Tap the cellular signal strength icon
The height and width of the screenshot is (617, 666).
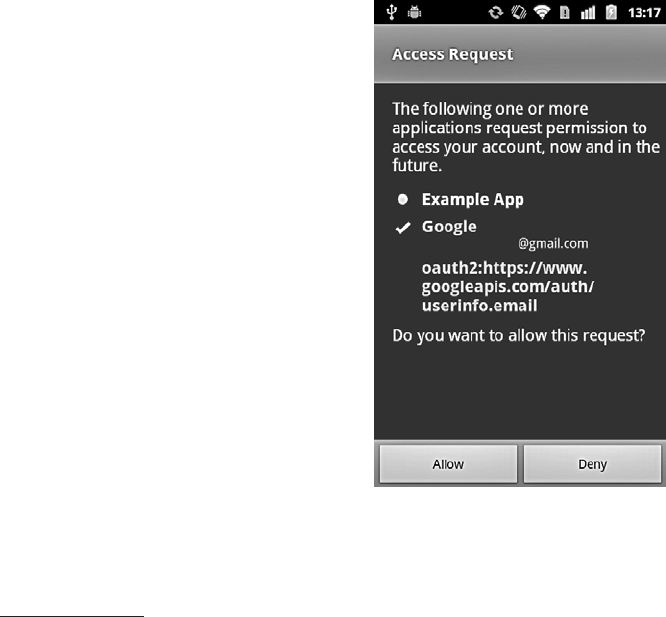pyautogui.click(x=588, y=13)
